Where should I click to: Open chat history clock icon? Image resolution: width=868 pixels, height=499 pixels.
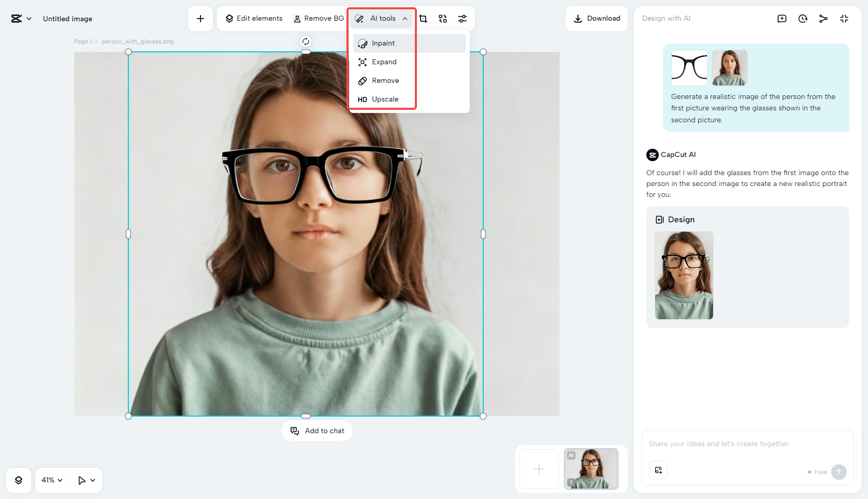point(803,19)
